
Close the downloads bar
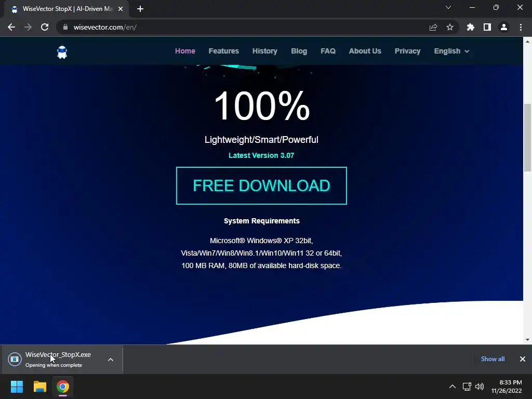click(x=523, y=358)
